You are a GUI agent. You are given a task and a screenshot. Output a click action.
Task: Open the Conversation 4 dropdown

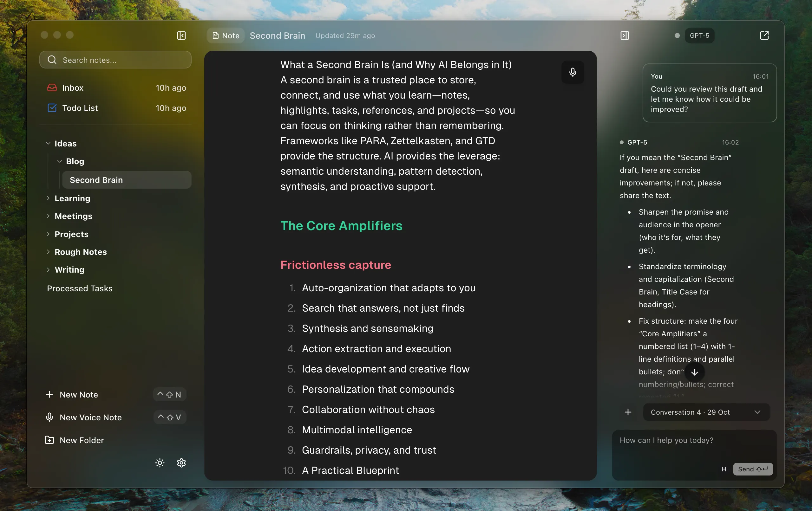(x=706, y=412)
